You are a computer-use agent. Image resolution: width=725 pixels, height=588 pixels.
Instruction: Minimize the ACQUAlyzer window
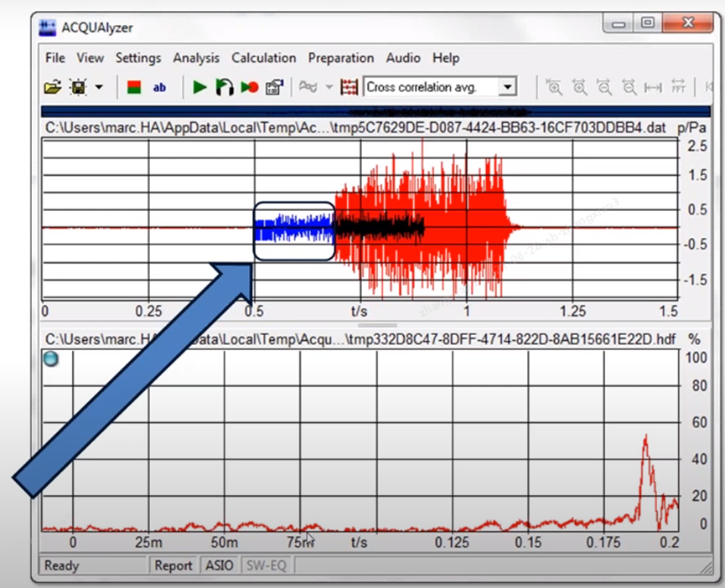(x=619, y=23)
